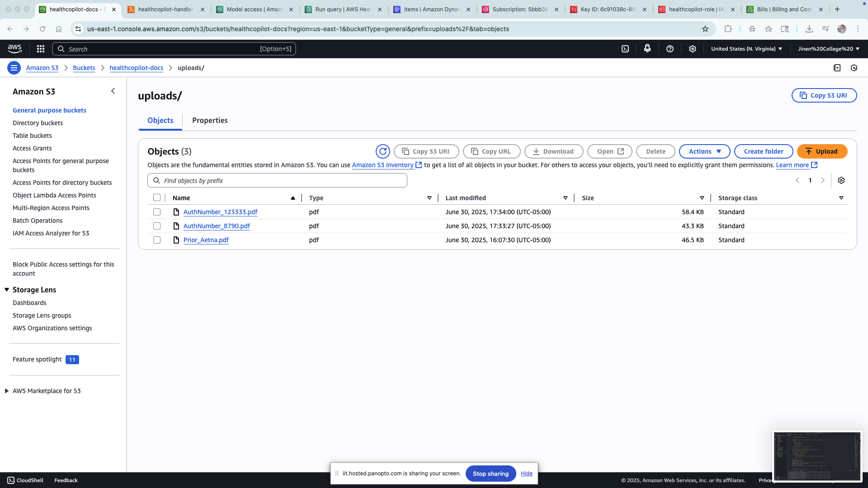Viewport: 868px width, 488px height.
Task: Click the Find objects by prefix field
Action: click(x=277, y=180)
